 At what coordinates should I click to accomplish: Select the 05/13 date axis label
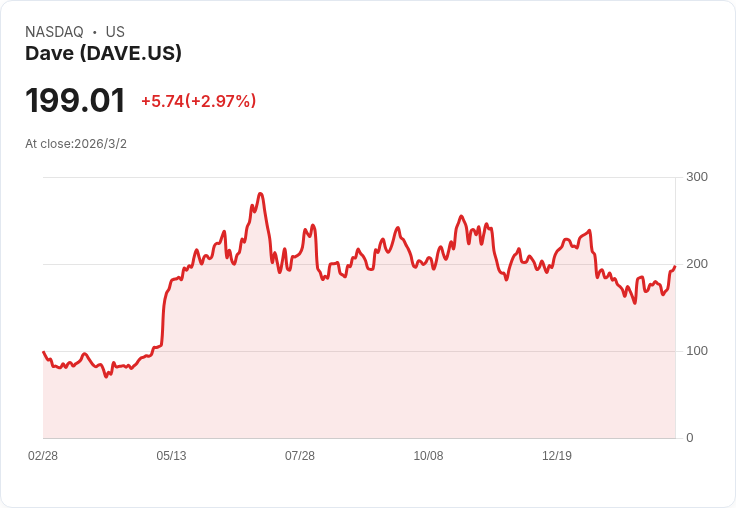[171, 456]
